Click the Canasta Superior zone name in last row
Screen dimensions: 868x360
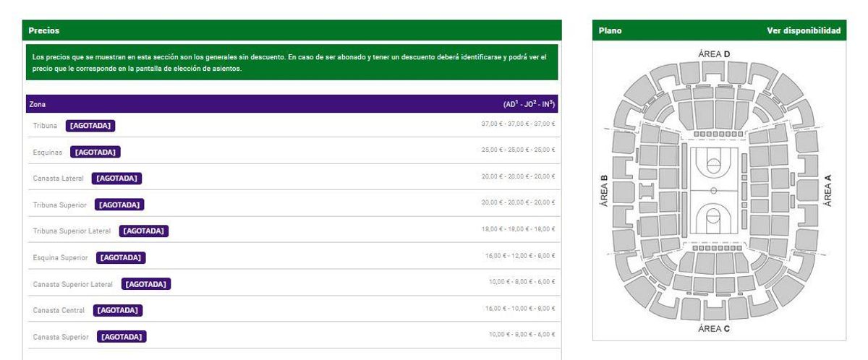pos(61,337)
